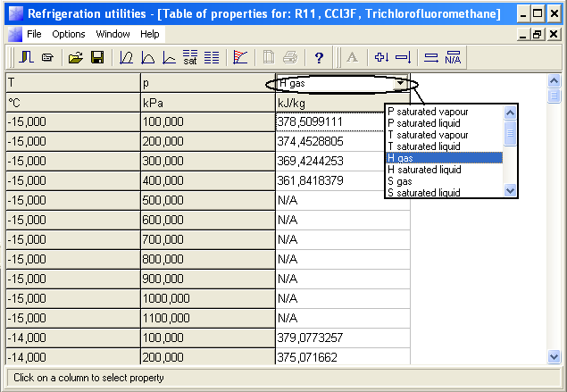This screenshot has width=567, height=392.
Task: Click the 'kPa' unit header cell
Action: [208, 103]
